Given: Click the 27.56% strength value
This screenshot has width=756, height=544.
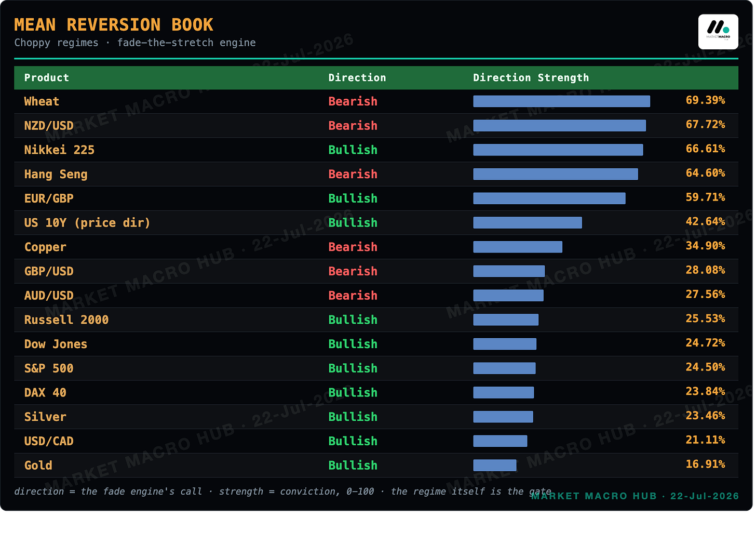Looking at the screenshot, I should [705, 294].
